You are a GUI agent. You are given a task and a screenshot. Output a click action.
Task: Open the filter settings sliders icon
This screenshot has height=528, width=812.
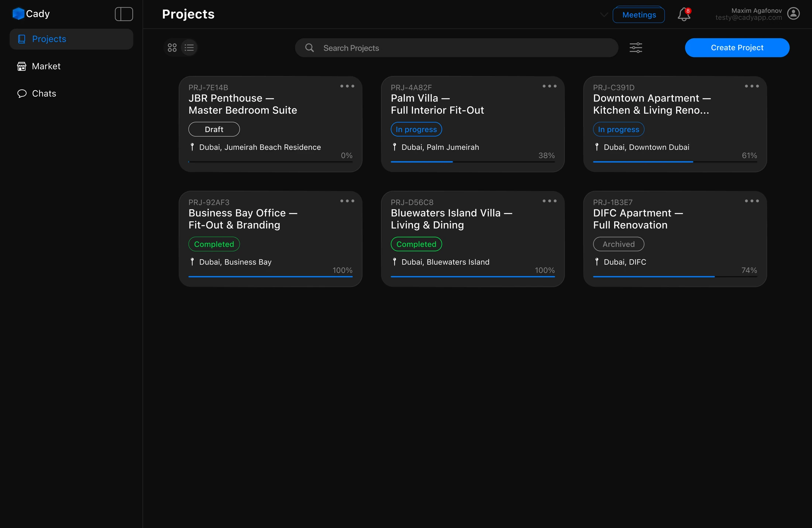636,48
